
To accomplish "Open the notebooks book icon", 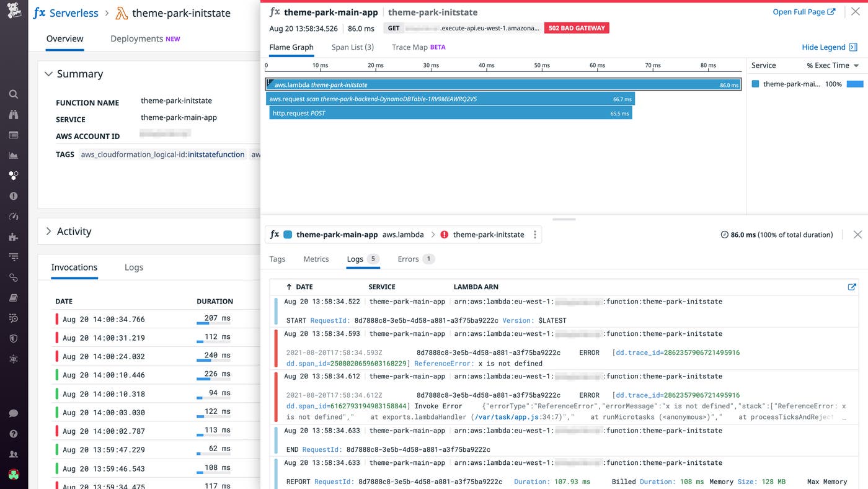I will click(14, 298).
